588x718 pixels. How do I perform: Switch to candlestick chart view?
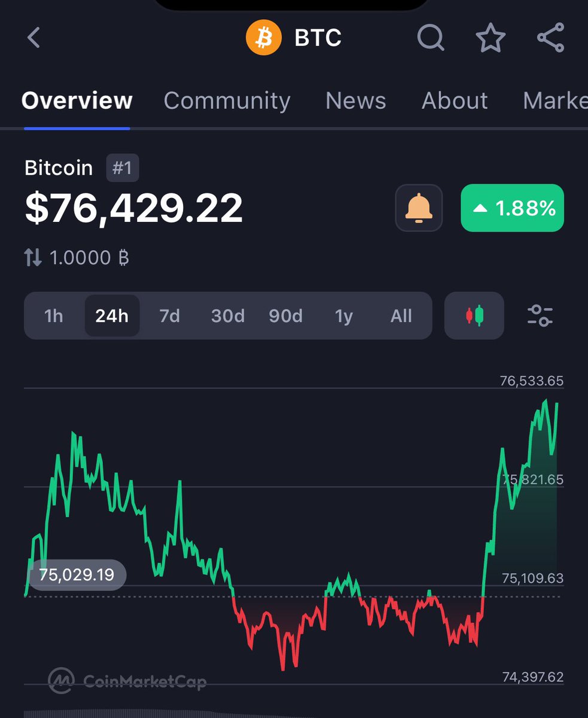[474, 315]
